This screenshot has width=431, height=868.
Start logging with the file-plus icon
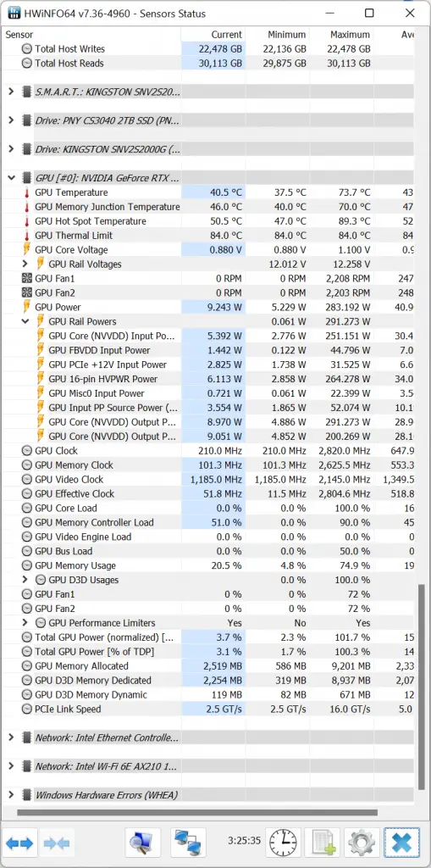(x=322, y=843)
